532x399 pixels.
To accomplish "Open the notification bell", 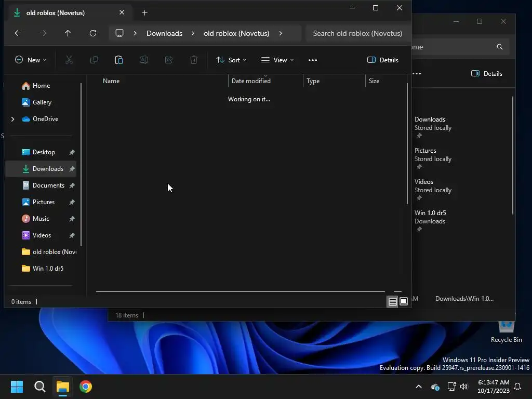I will [x=518, y=387].
